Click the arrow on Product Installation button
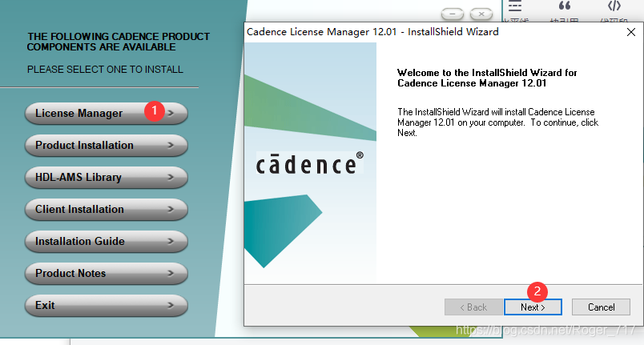644x345 pixels. pos(171,145)
